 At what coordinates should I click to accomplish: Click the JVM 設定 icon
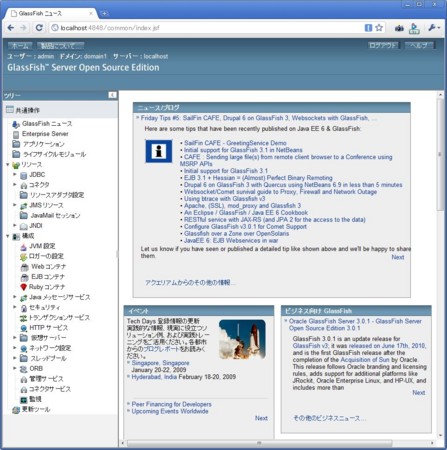coord(23,247)
